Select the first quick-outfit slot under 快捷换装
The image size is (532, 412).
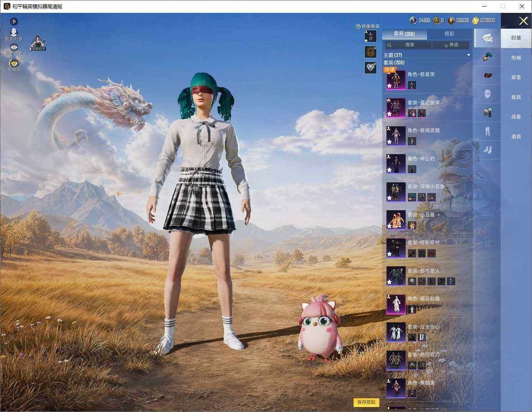coord(370,36)
